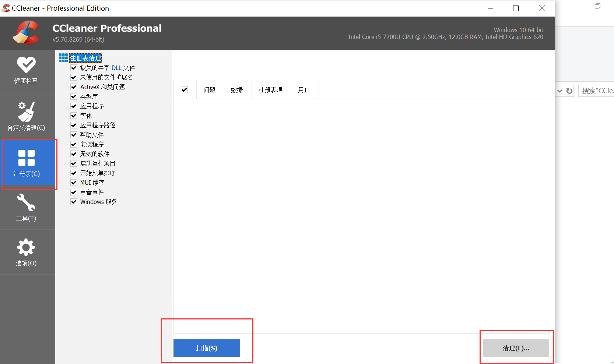Screen dimensions: 614x364
Task: Toggle the 开始菜单排序 checkbox
Action: tap(74, 173)
